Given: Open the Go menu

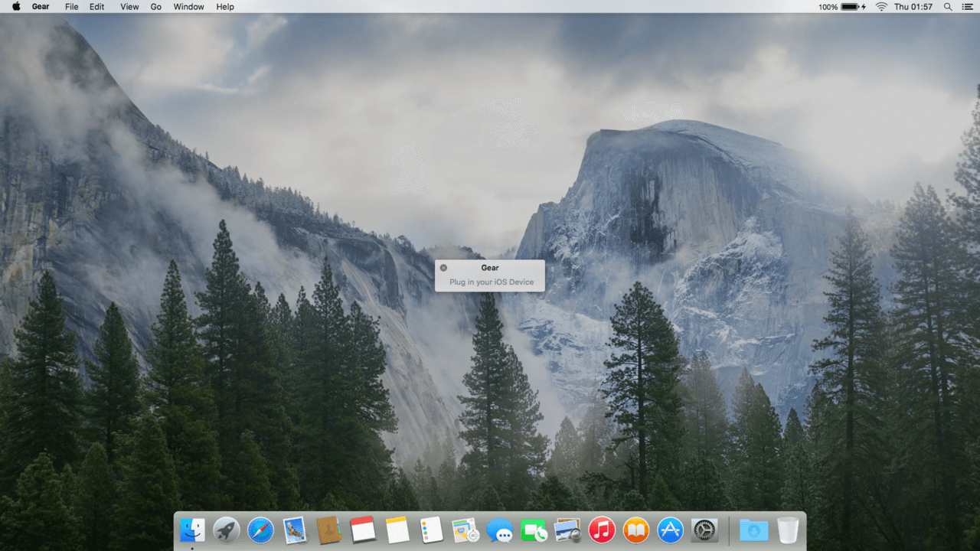Looking at the screenshot, I should coord(156,6).
